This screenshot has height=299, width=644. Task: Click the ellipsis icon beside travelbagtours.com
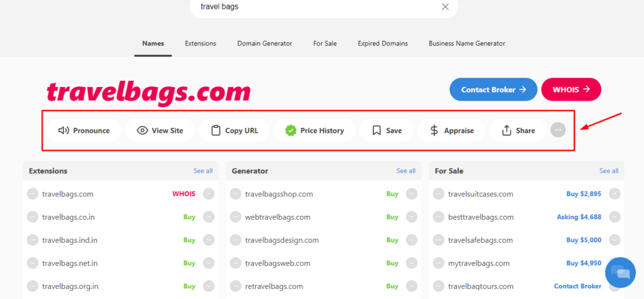[x=438, y=286]
